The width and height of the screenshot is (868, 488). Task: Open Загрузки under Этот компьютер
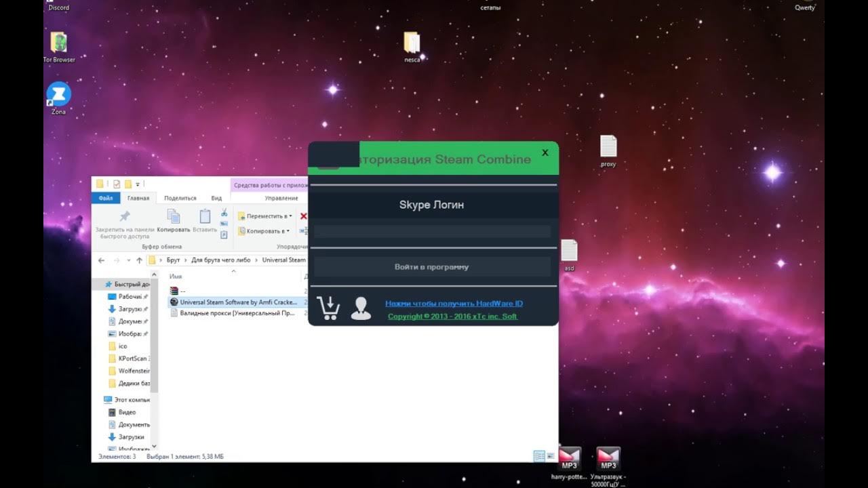click(x=125, y=437)
